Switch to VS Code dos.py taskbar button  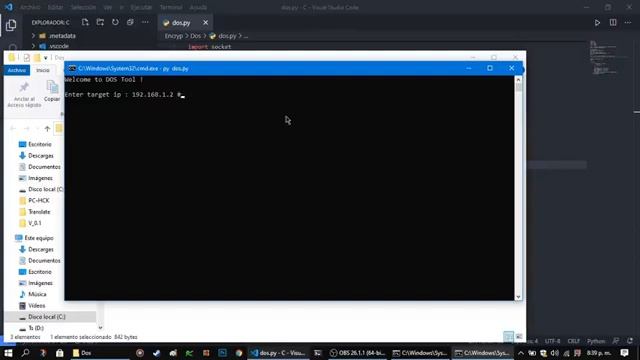[x=278, y=353]
